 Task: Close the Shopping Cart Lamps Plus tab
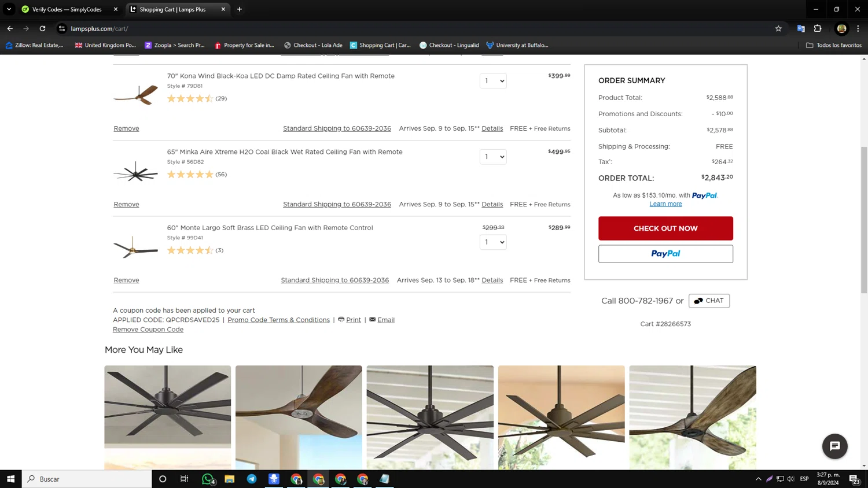click(x=223, y=9)
